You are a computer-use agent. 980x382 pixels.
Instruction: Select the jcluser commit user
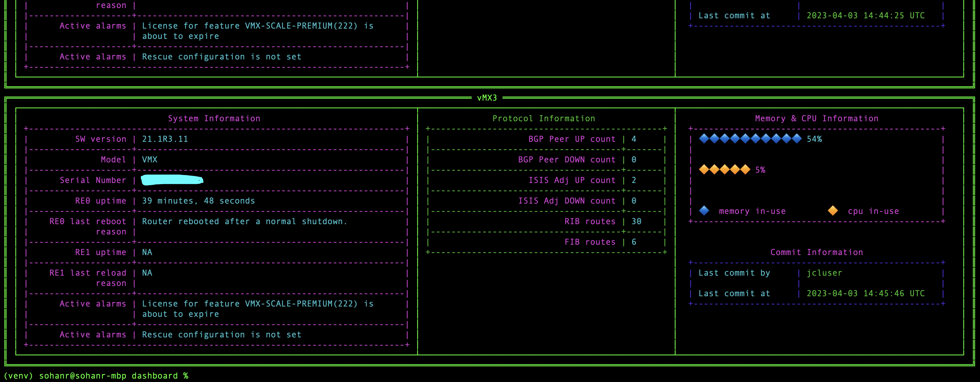[x=824, y=273]
